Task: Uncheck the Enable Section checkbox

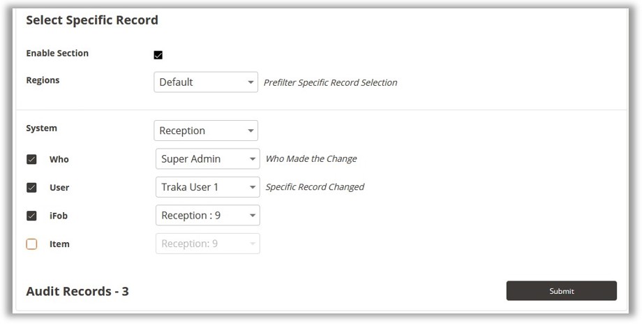Action: pyautogui.click(x=158, y=55)
